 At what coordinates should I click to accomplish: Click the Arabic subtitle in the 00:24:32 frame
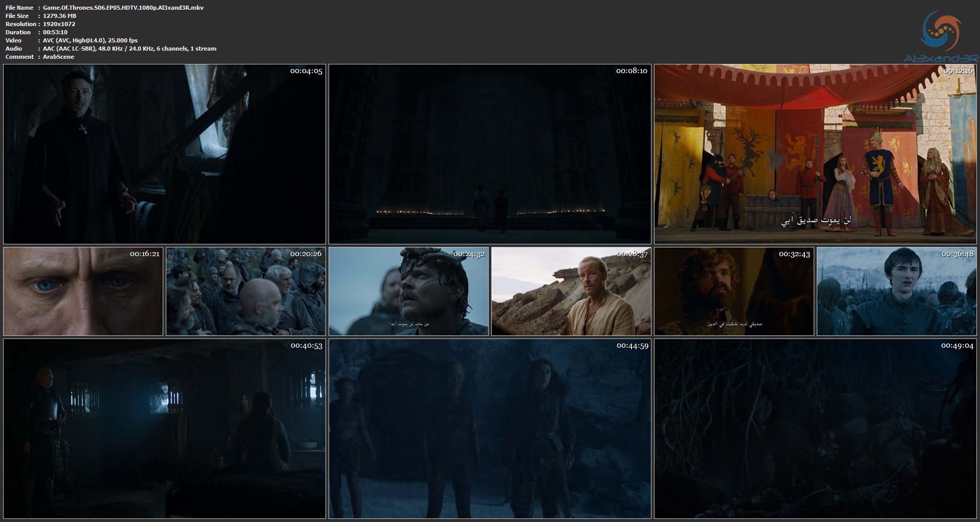[409, 324]
